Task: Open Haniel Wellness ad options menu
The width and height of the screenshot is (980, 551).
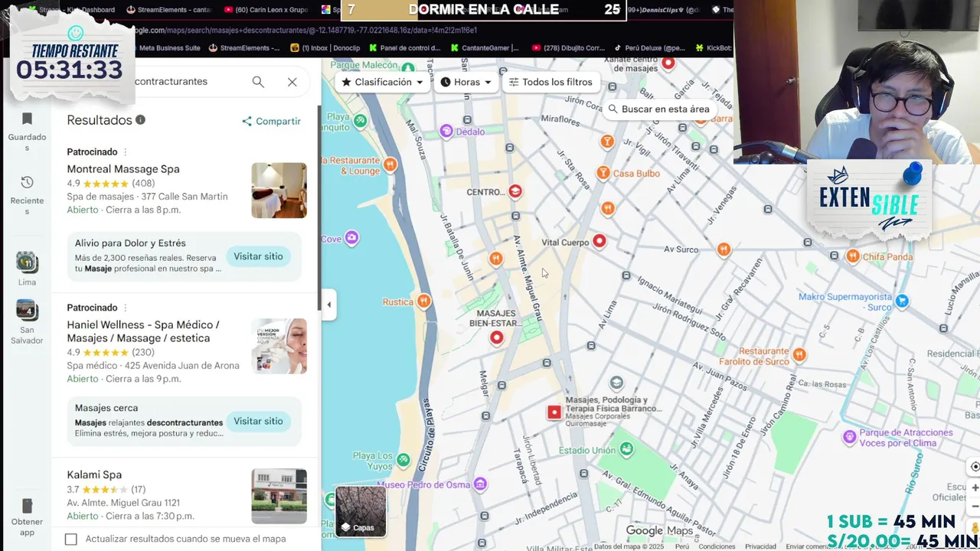Action: [126, 308]
